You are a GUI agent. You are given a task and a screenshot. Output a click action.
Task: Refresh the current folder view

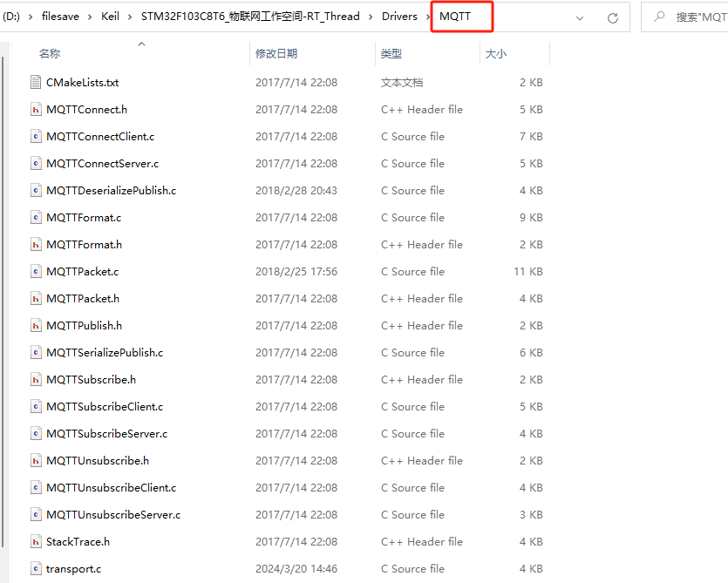coord(613,17)
